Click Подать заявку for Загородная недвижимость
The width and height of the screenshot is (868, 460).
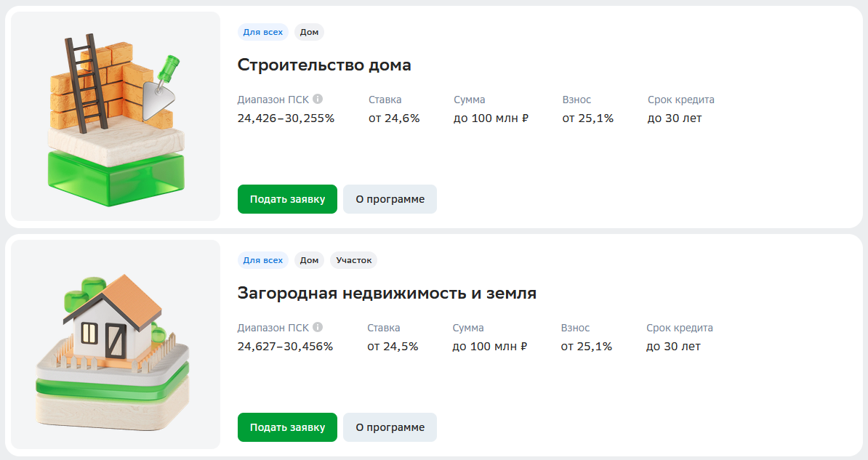[286, 427]
